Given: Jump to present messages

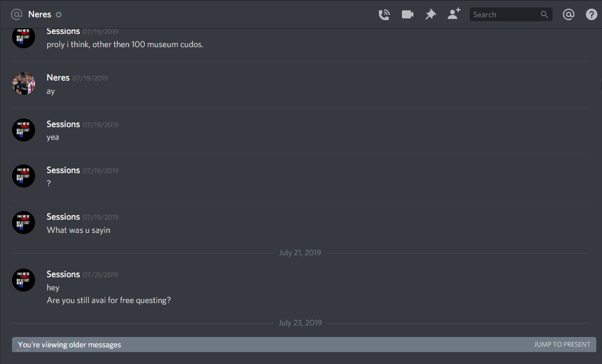Looking at the screenshot, I should pos(562,344).
